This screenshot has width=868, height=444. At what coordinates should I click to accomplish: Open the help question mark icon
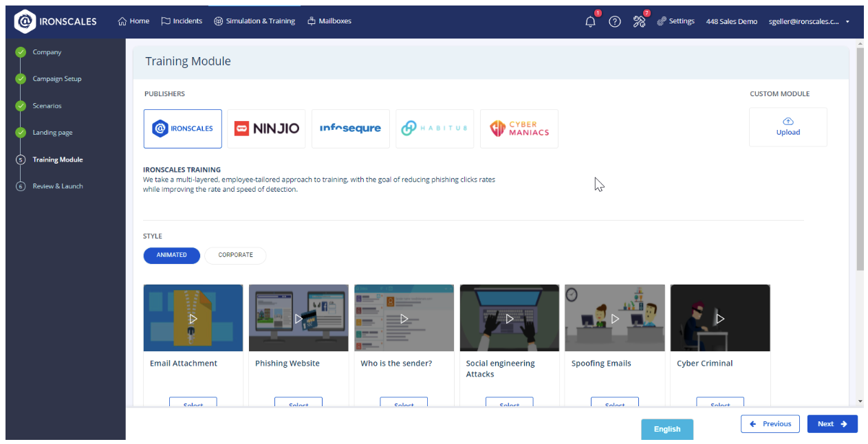tap(615, 21)
